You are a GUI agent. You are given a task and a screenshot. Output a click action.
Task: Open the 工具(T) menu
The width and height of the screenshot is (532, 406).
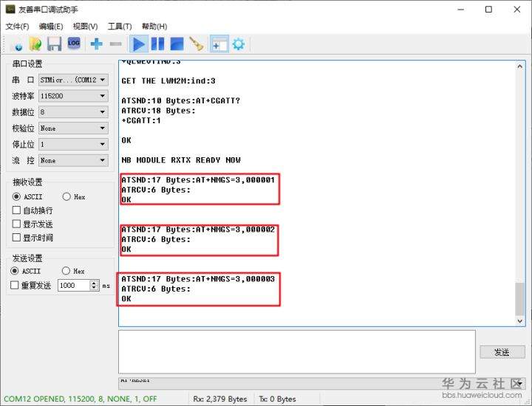(x=120, y=27)
